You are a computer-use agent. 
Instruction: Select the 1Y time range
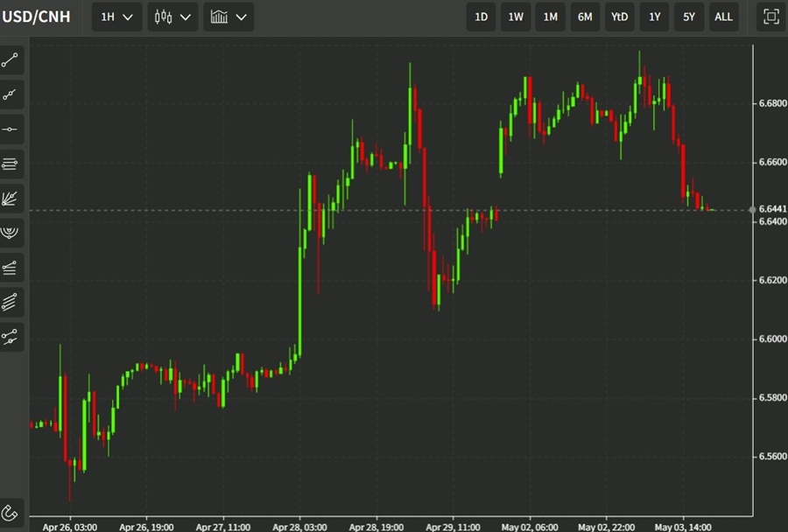pyautogui.click(x=654, y=16)
